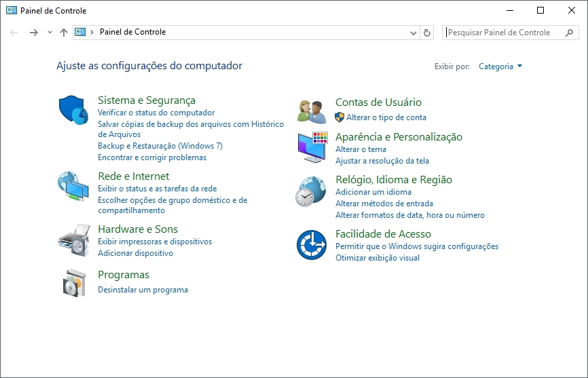
Task: Click Alterar métodos de entrada
Action: click(x=384, y=204)
